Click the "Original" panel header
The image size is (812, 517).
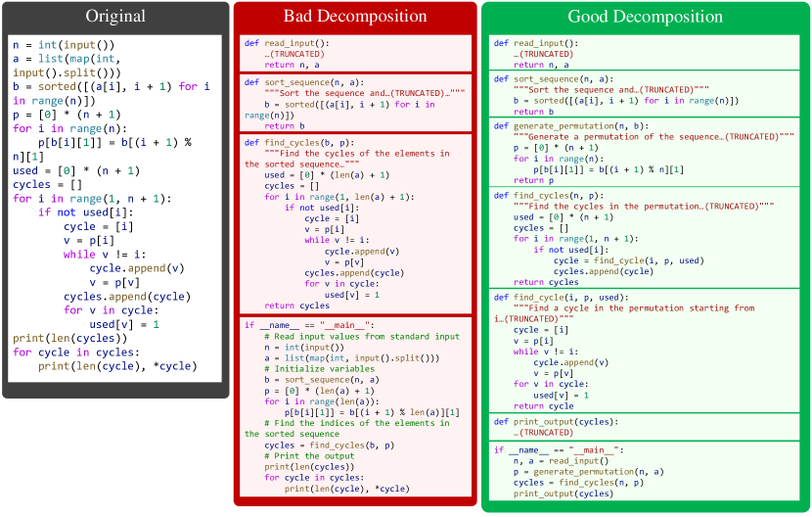115,17
